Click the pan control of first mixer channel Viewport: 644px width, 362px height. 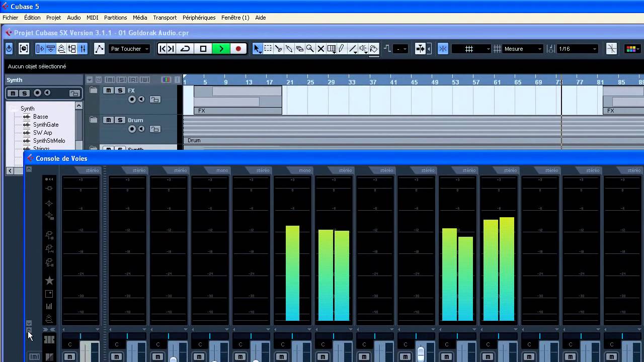80,336
